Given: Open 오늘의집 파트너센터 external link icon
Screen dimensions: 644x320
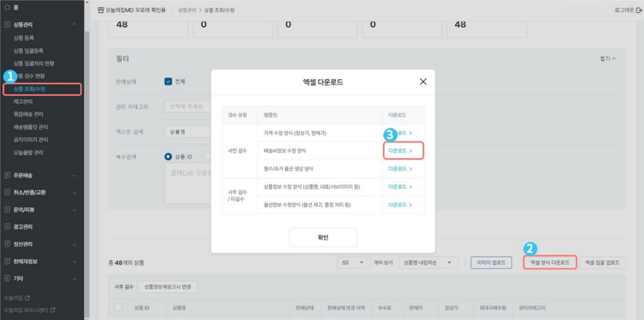Looking at the screenshot, I should [x=53, y=310].
